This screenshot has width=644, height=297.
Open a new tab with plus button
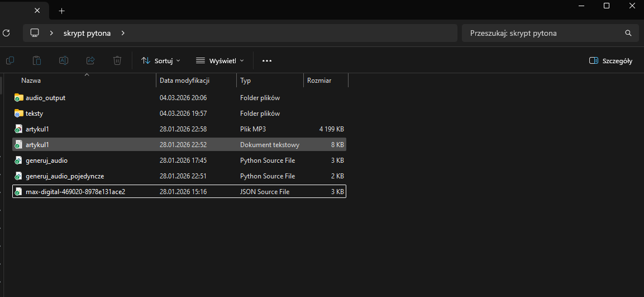tap(62, 11)
